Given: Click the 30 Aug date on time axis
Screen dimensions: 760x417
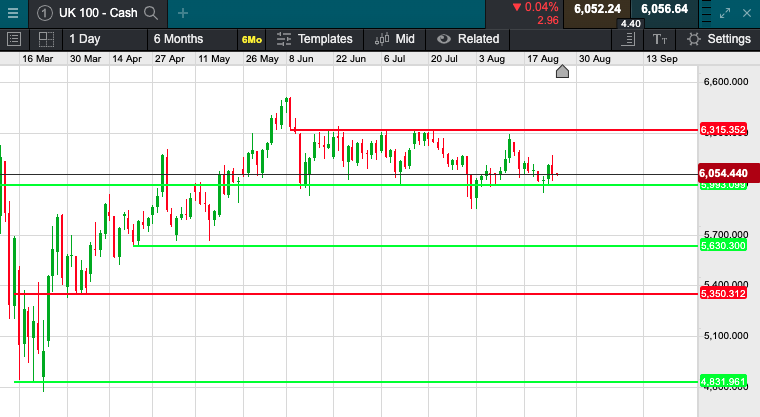Looking at the screenshot, I should [595, 59].
